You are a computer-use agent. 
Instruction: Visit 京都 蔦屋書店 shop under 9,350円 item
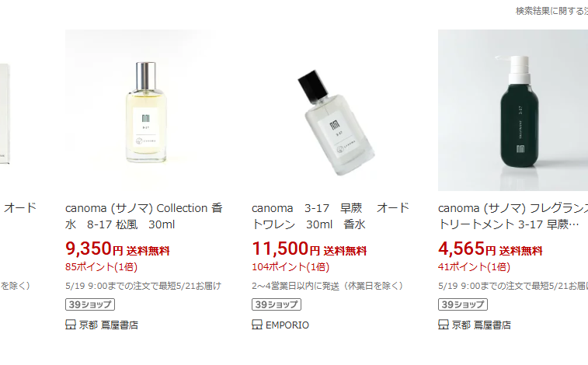pos(109,325)
